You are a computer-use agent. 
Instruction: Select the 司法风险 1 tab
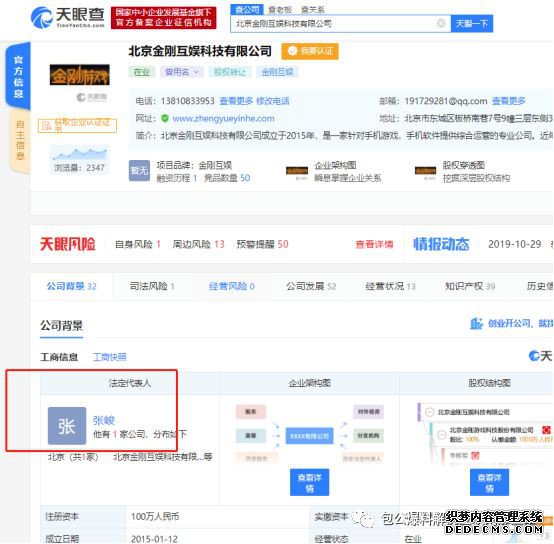(152, 286)
